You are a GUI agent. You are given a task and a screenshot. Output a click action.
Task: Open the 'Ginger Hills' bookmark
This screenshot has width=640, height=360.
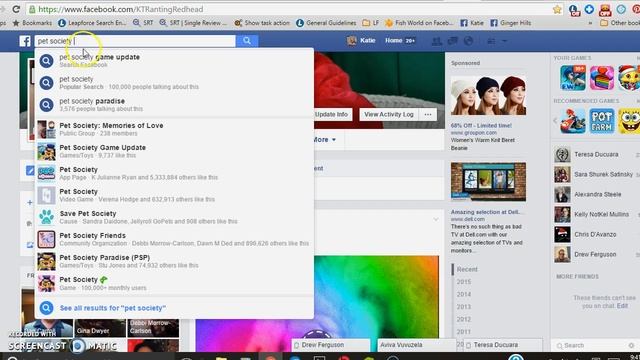tap(511, 23)
